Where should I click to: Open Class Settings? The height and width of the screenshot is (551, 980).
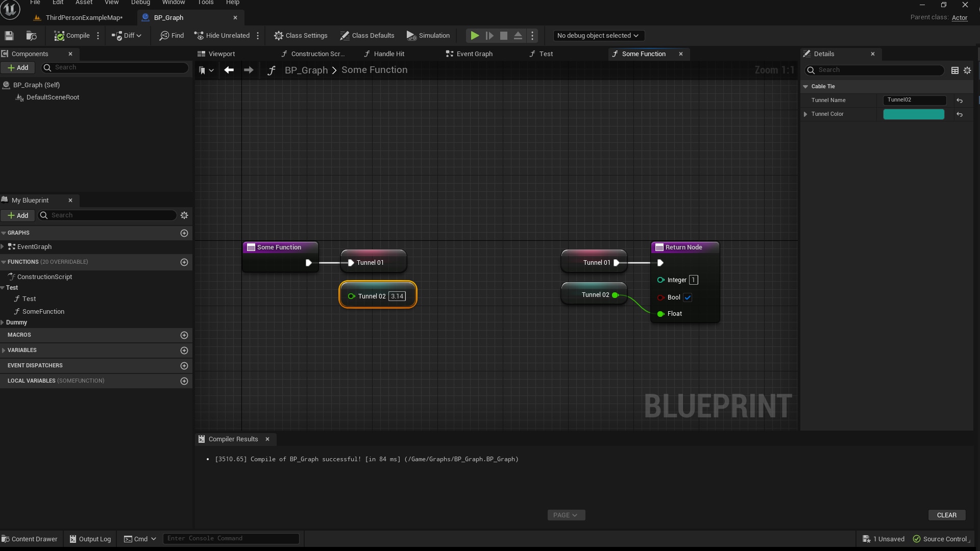(301, 35)
